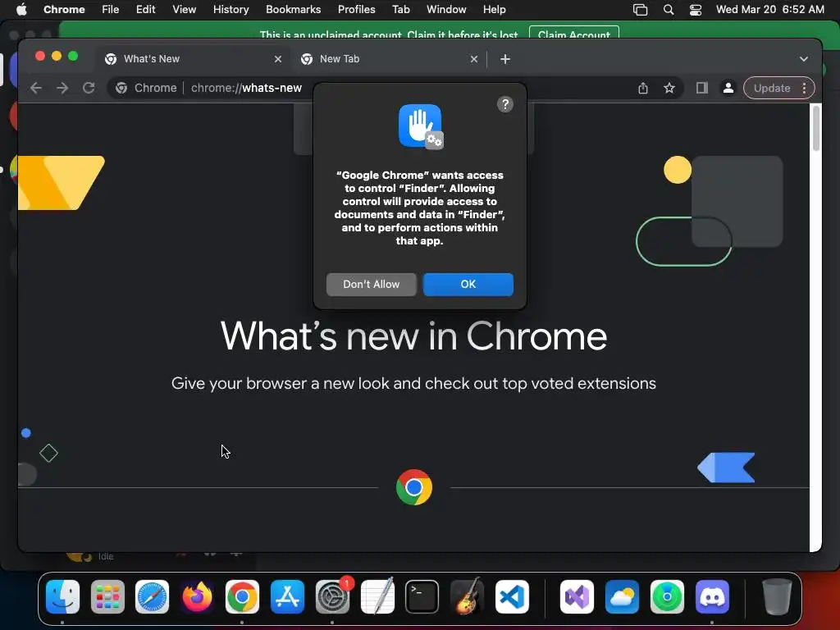Image resolution: width=840 pixels, height=630 pixels.
Task: Bookmark this page with the star icon
Action: pyautogui.click(x=669, y=88)
